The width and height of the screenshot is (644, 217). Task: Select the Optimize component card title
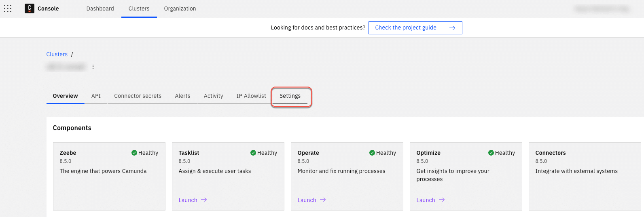click(x=428, y=153)
